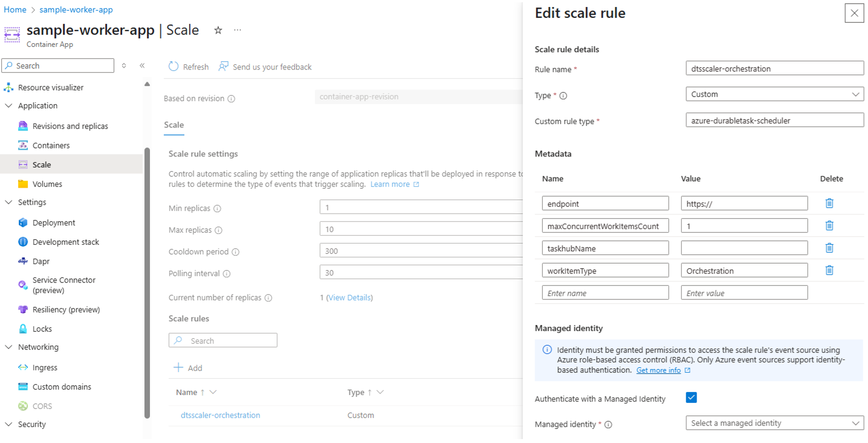This screenshot has width=868, height=443.
Task: Delete the workItemType metadata row
Action: [x=829, y=270]
